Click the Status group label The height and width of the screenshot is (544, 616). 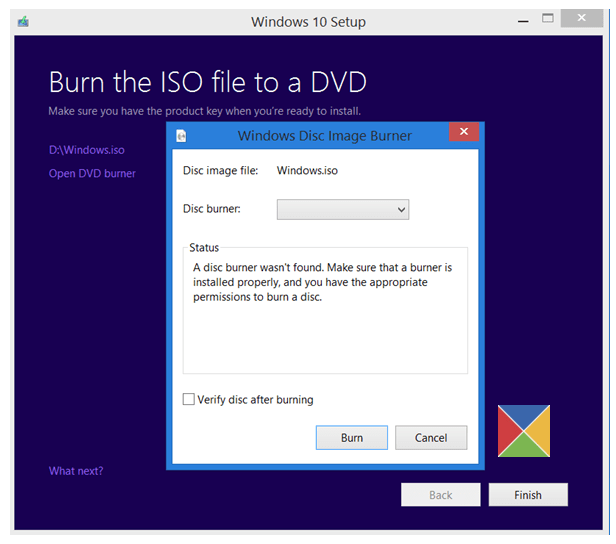204,248
